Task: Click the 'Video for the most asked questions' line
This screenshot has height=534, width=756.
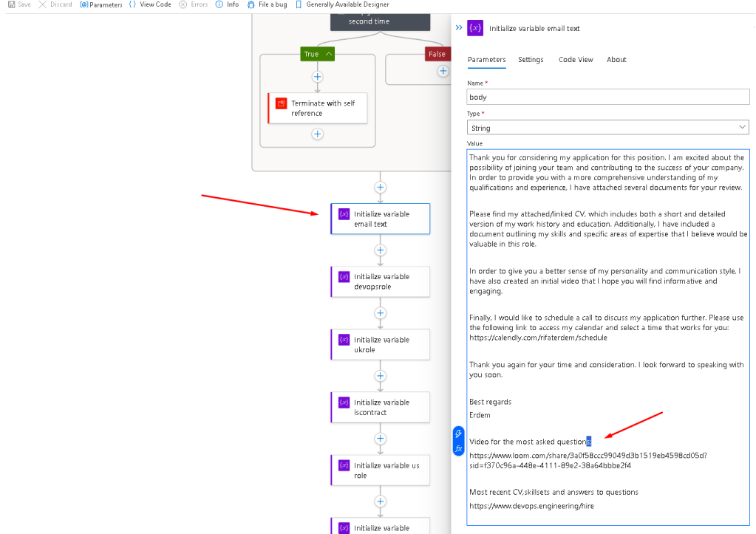Action: (x=530, y=442)
